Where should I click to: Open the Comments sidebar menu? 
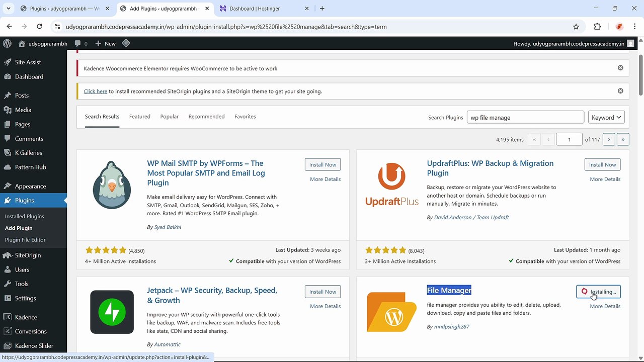click(29, 139)
